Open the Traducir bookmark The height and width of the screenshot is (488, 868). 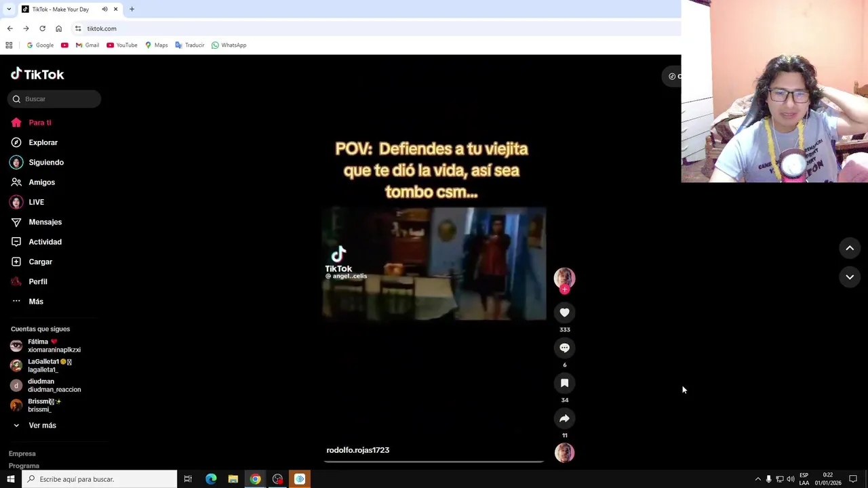coord(190,45)
